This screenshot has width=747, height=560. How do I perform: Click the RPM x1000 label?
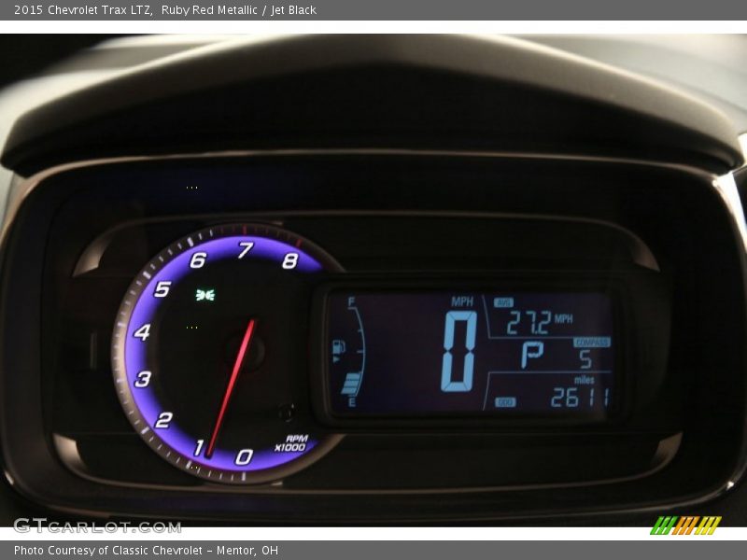[291, 442]
